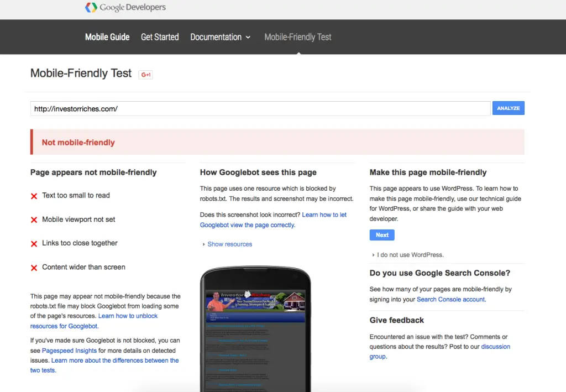Click the Not mobile-friendly result banner
Viewport: 566px width, 392px height.
277,142
